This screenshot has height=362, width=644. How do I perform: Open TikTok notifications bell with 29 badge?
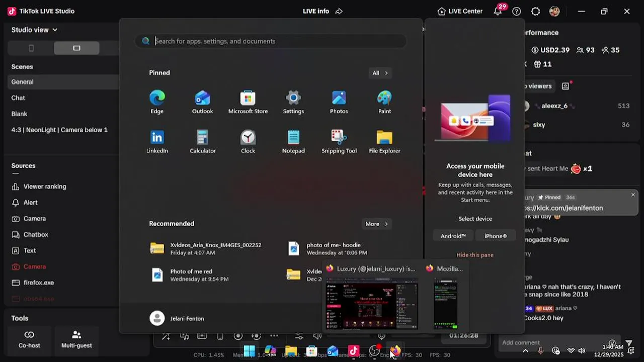(x=498, y=11)
